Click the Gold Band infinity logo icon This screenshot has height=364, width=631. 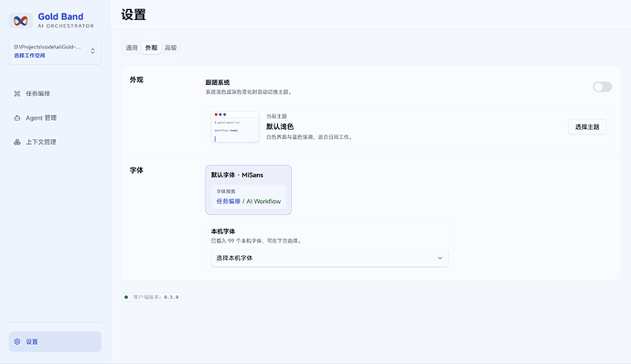tap(20, 20)
